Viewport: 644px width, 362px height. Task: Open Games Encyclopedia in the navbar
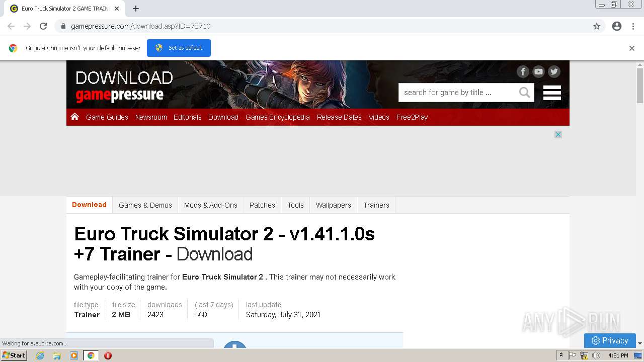pyautogui.click(x=278, y=117)
